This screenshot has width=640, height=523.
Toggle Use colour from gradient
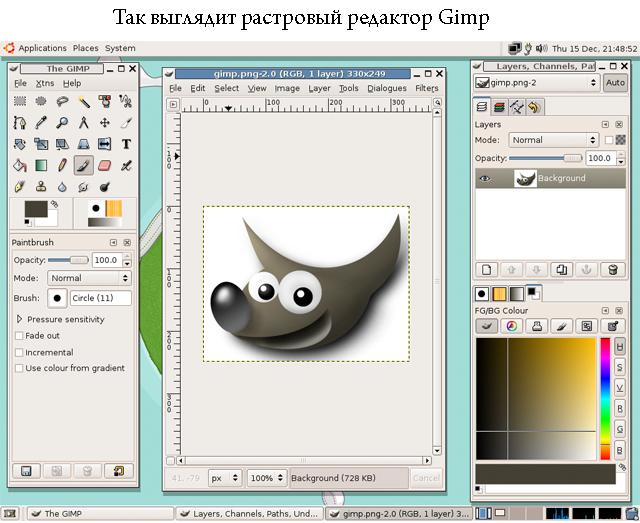(x=19, y=368)
